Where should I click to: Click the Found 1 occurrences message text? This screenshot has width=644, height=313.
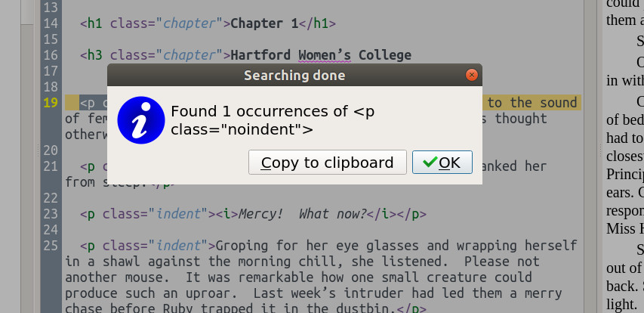[x=273, y=120]
